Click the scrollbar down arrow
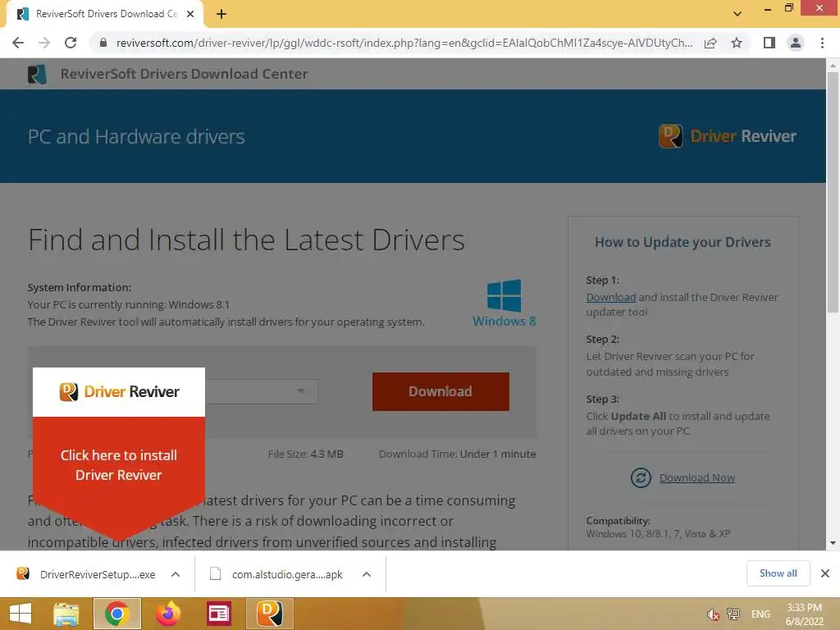 pos(833,543)
